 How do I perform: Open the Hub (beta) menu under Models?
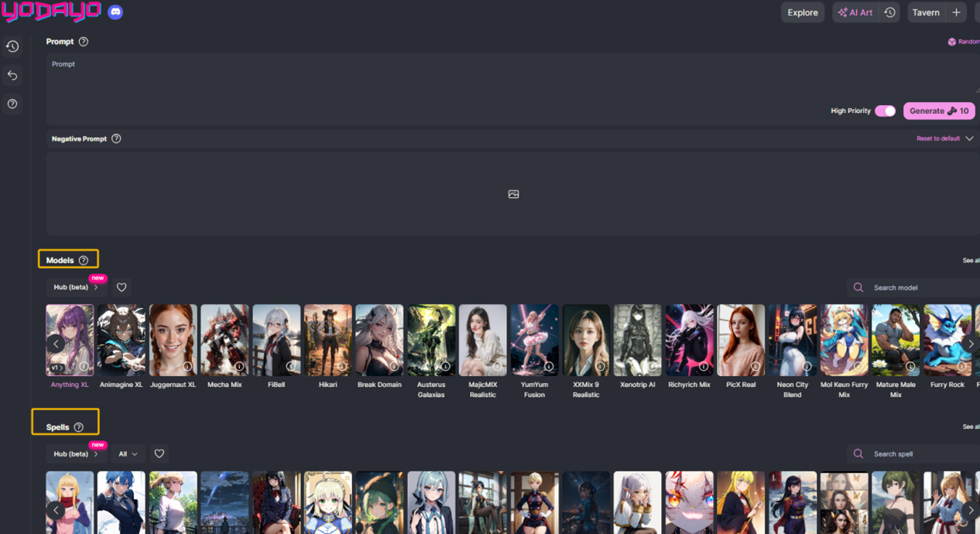tap(75, 287)
